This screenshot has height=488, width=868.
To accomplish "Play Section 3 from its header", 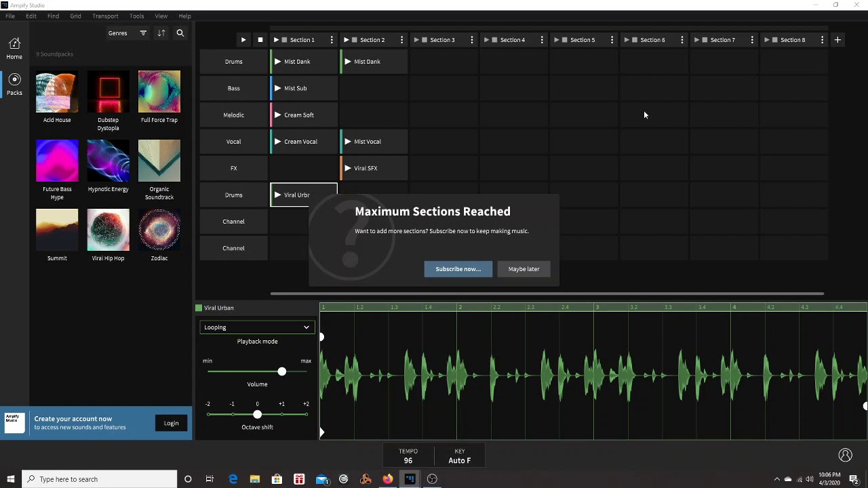I will [x=416, y=40].
